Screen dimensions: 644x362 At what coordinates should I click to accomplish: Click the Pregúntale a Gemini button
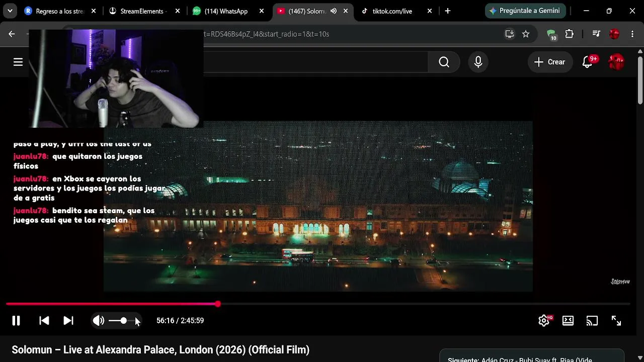point(525,11)
